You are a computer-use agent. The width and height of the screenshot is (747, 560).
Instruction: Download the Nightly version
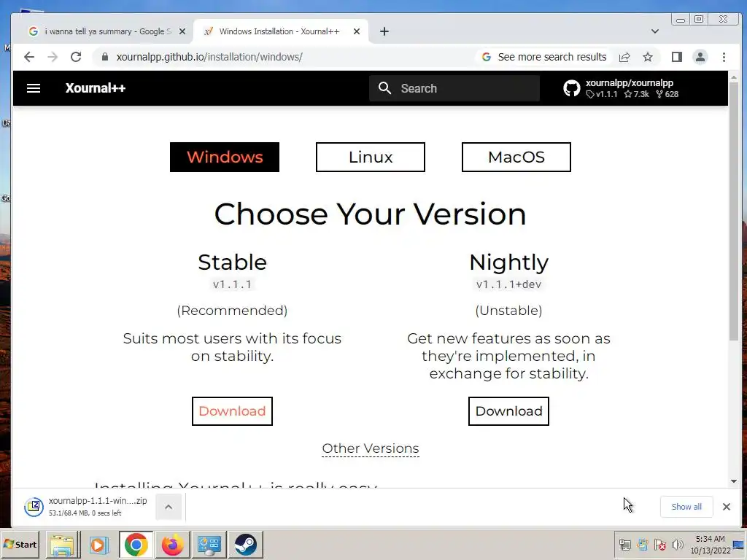tap(508, 411)
